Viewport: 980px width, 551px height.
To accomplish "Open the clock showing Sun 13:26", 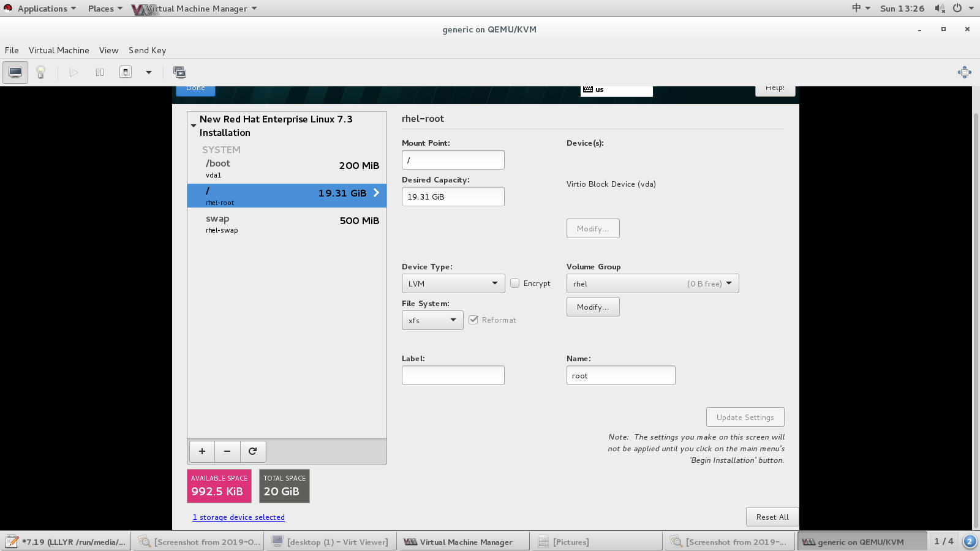I will [902, 8].
